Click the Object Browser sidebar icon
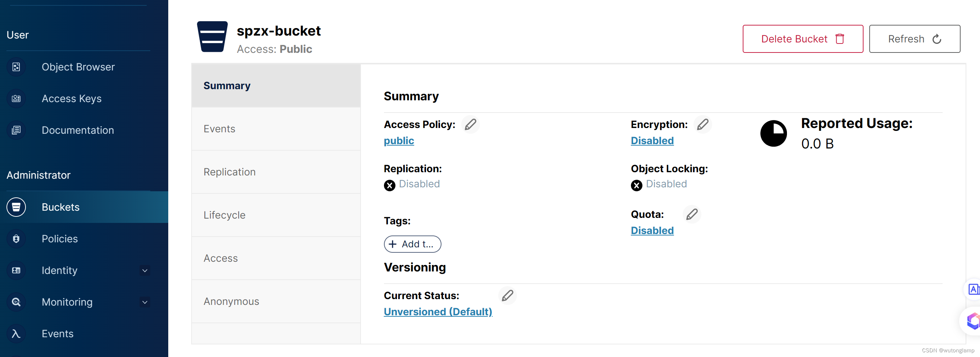This screenshot has height=357, width=980. click(x=16, y=67)
